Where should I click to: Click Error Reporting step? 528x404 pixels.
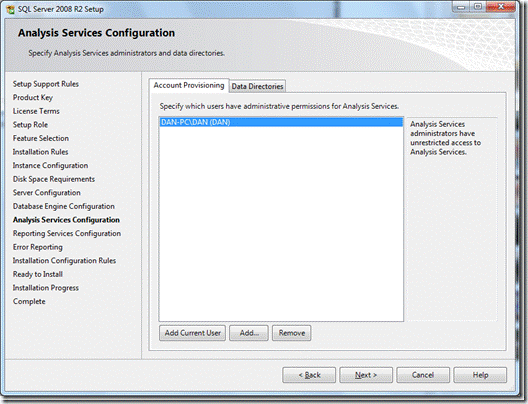(x=38, y=247)
